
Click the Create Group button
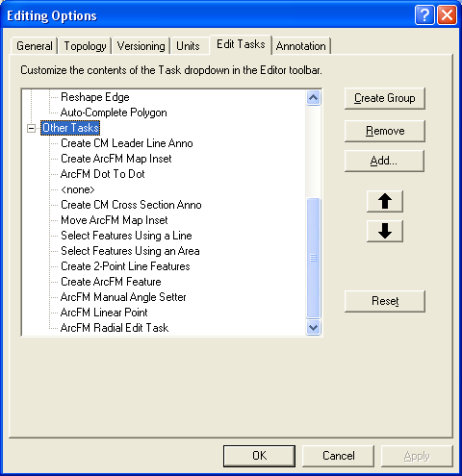coord(385,98)
